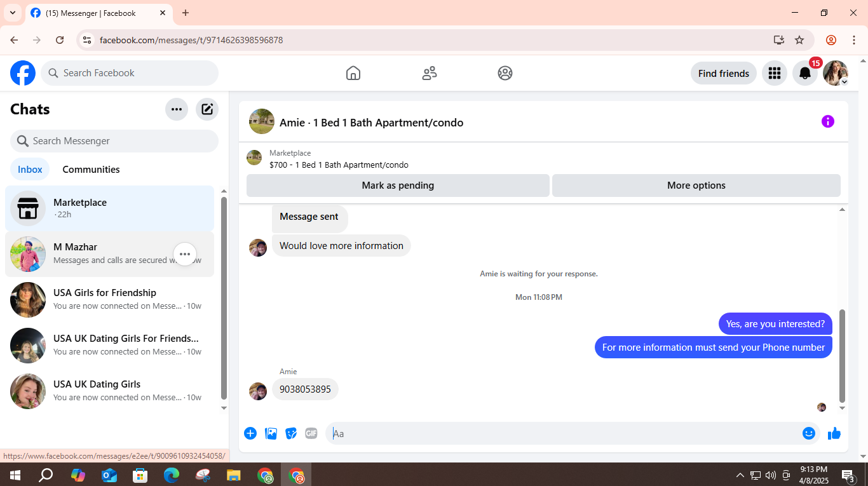Open the taskbar volume control

(x=771, y=475)
